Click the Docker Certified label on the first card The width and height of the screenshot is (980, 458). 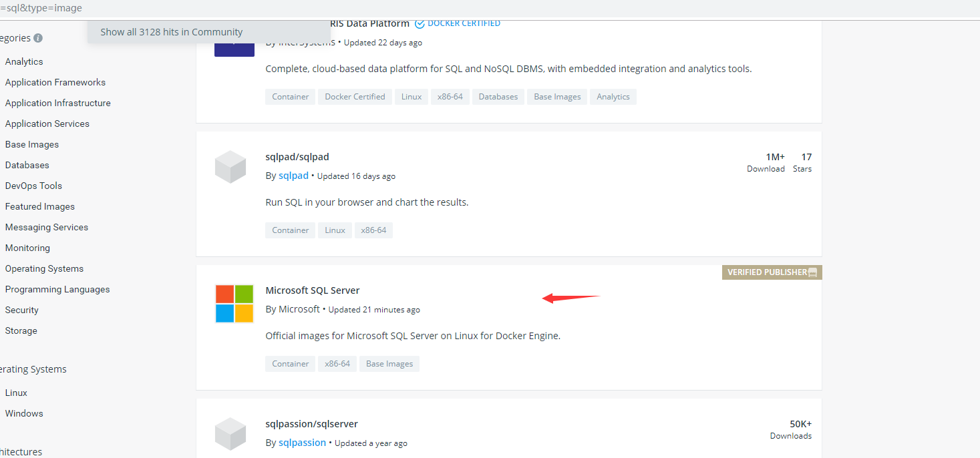coord(464,23)
